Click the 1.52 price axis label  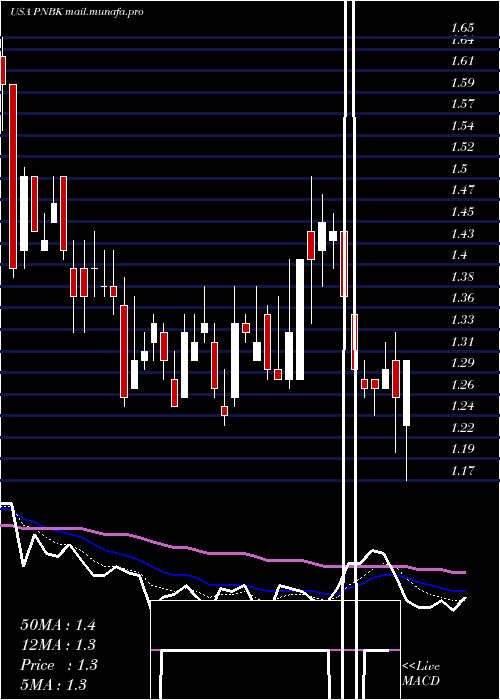point(462,147)
